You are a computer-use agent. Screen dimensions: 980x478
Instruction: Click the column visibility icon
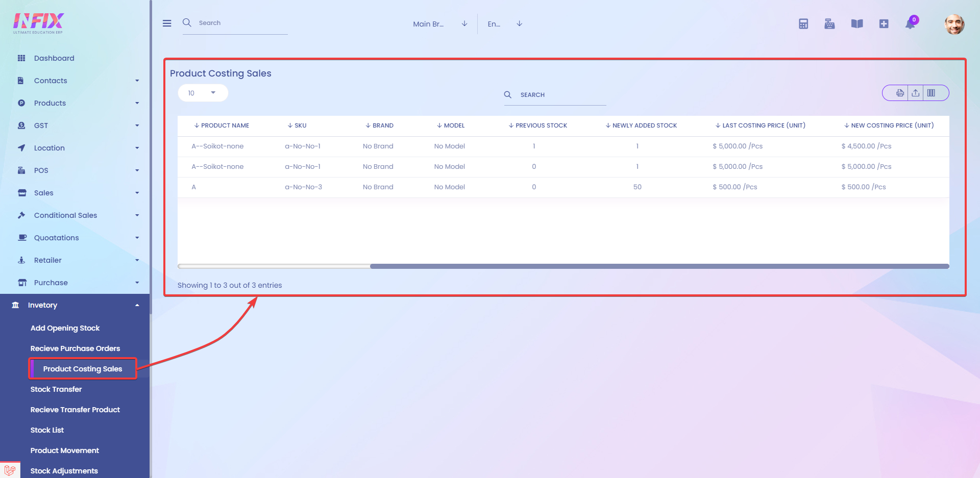(931, 93)
